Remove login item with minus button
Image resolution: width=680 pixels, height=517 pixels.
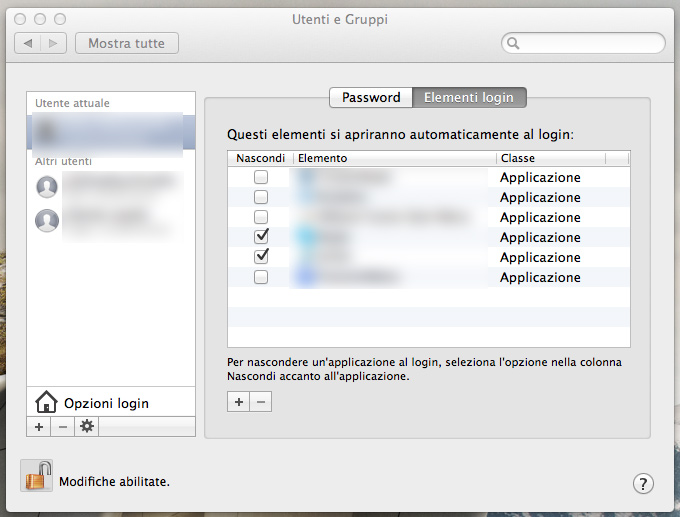(x=261, y=402)
